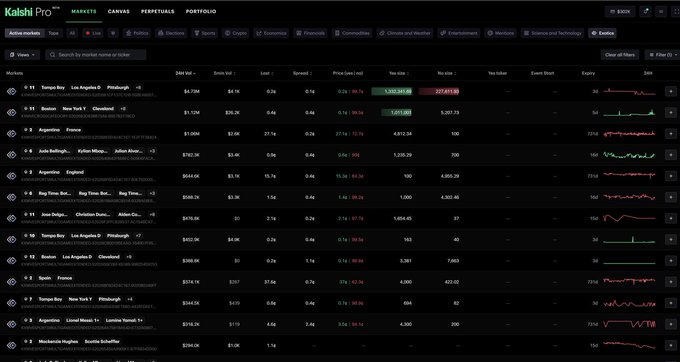Switch to Active markets view
The width and height of the screenshot is (680, 362).
coord(25,33)
